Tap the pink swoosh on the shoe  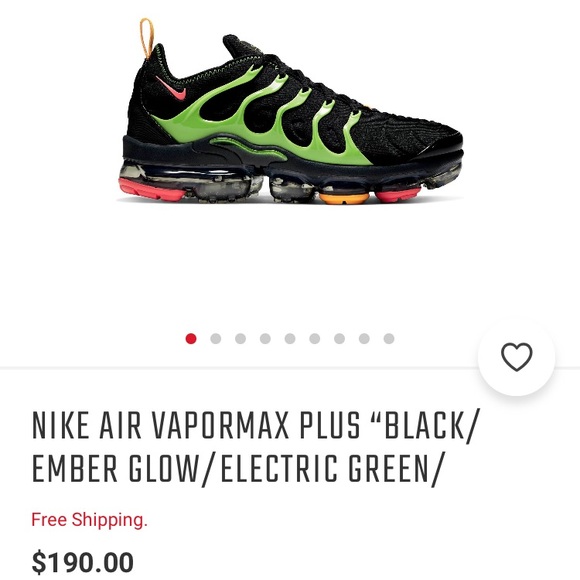(x=171, y=89)
